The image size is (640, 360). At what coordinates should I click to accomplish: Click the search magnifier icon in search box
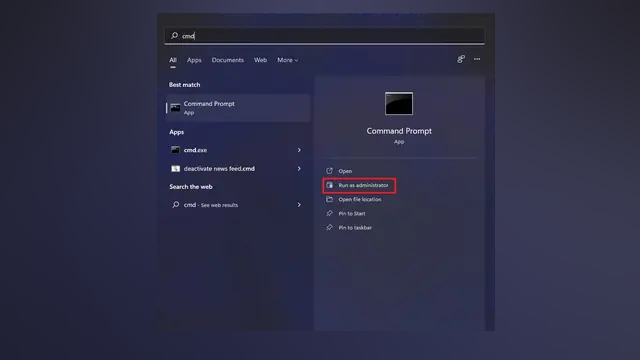coord(174,36)
